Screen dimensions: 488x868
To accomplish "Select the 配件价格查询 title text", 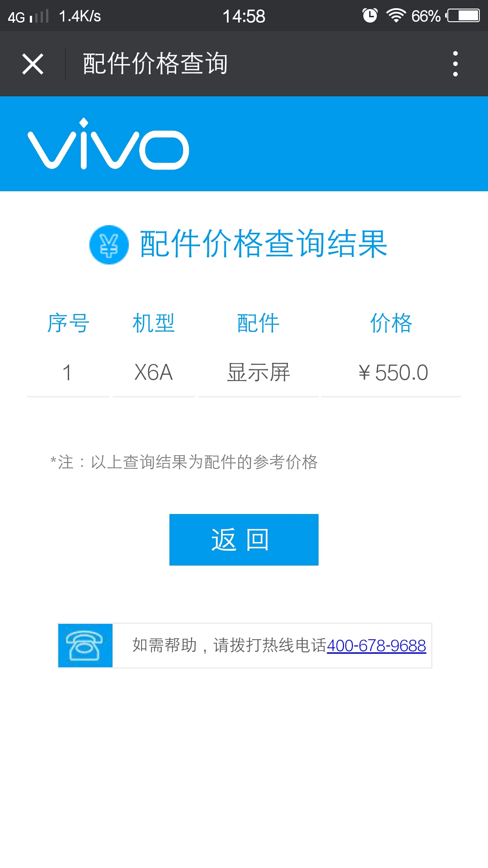I will pos(155,63).
